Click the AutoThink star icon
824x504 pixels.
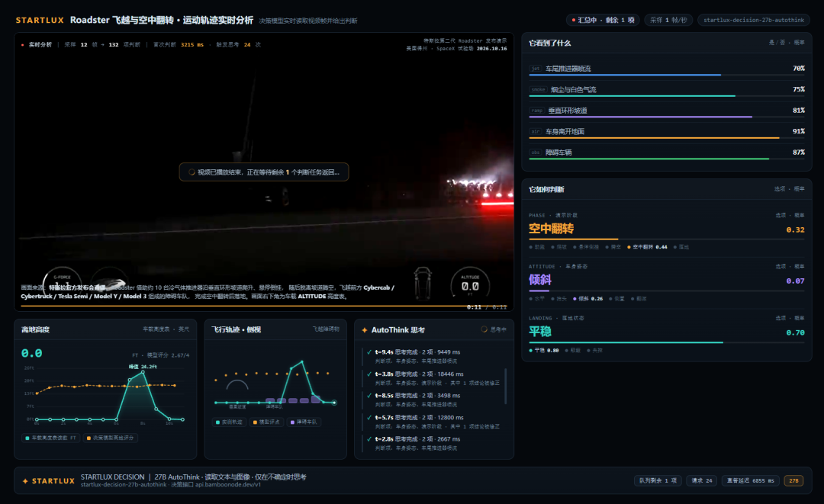click(365, 330)
